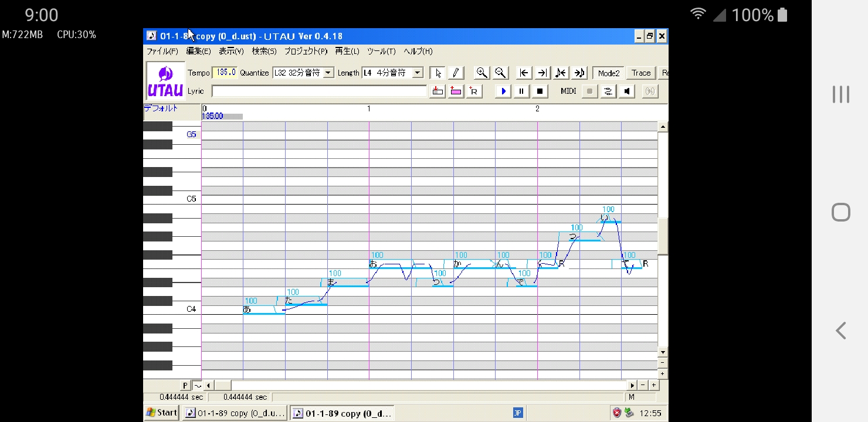The image size is (868, 422).
Task: Open the ファイル(F) menu
Action: [162, 51]
